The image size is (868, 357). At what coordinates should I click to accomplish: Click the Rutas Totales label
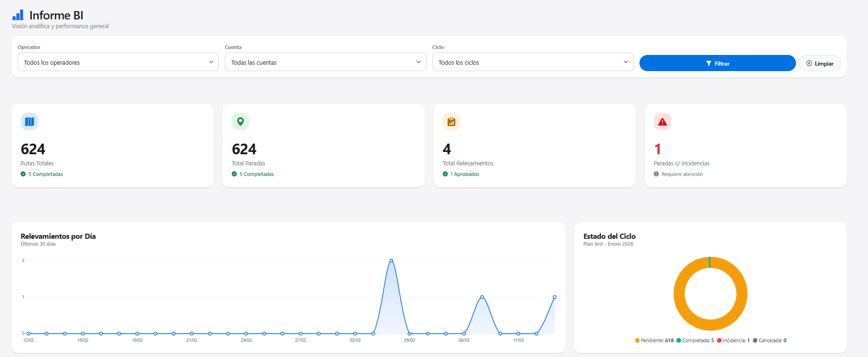click(x=37, y=163)
